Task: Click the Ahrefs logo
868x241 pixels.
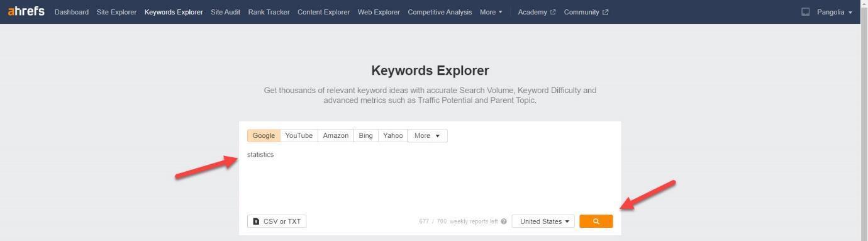Action: pyautogui.click(x=26, y=11)
